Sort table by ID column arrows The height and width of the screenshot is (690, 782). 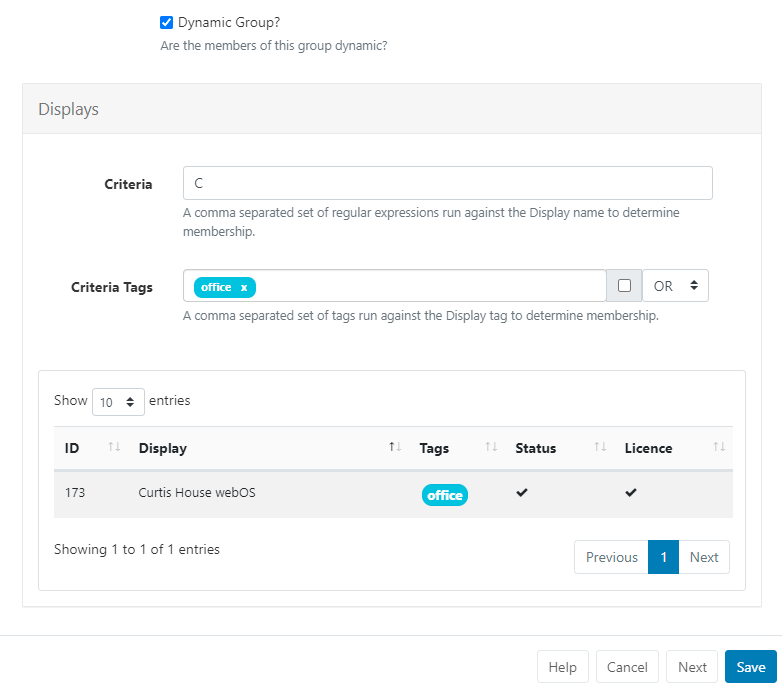coord(113,448)
